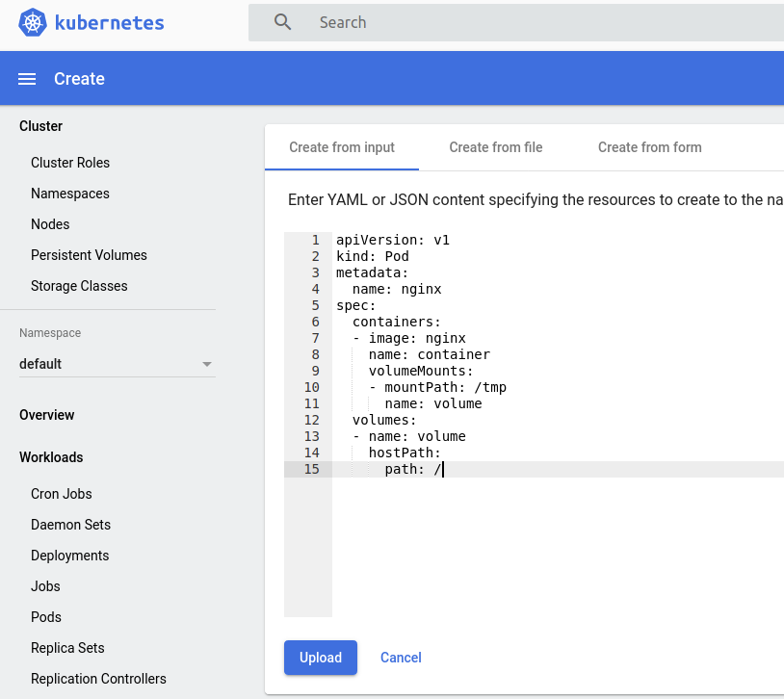Switch to Create from file tab

point(495,147)
